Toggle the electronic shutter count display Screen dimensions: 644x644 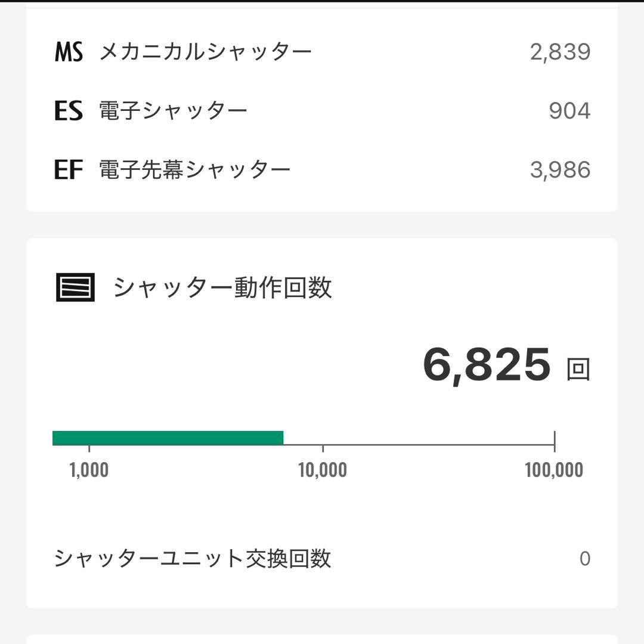click(x=568, y=109)
